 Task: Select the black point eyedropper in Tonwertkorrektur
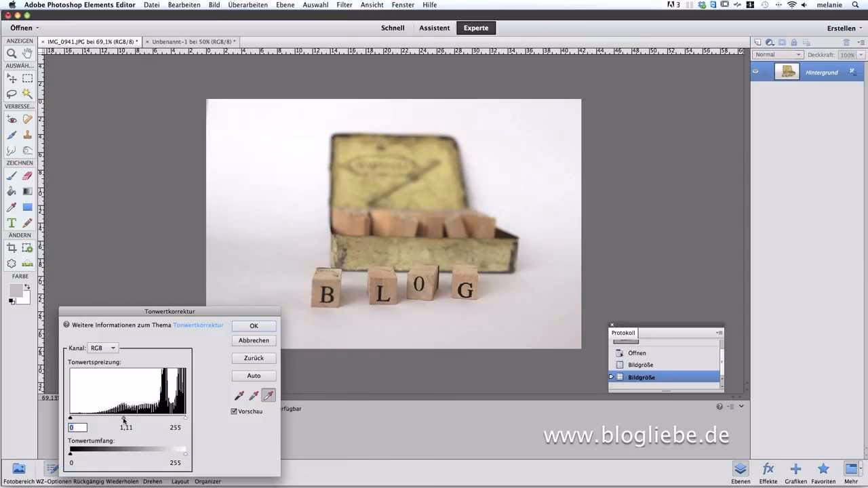pos(239,394)
